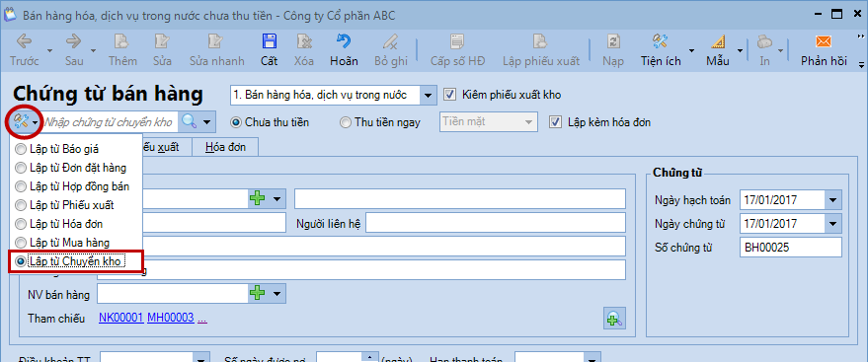This screenshot has width=868, height=362.
Task: Switch to the Hóa đơn tab
Action: point(225,147)
